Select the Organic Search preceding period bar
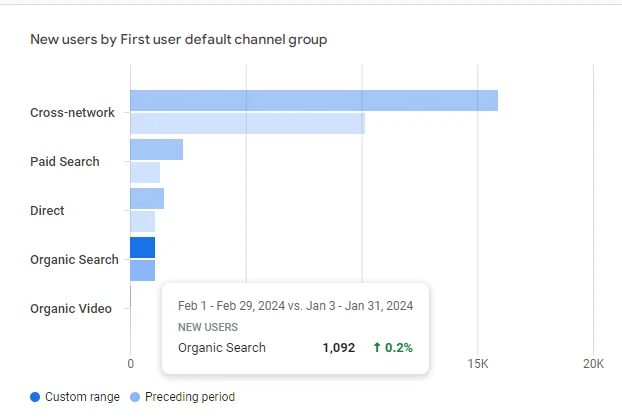This screenshot has height=419, width=622. tap(142, 271)
